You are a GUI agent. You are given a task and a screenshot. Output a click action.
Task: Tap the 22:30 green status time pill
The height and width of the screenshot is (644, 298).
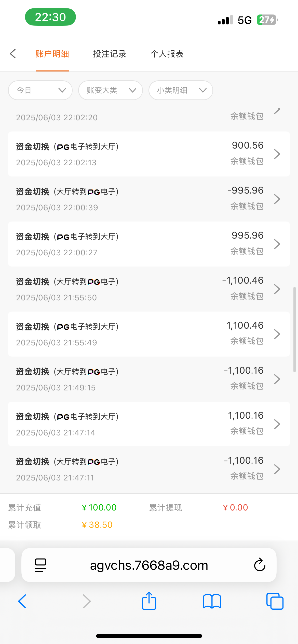coord(50,17)
